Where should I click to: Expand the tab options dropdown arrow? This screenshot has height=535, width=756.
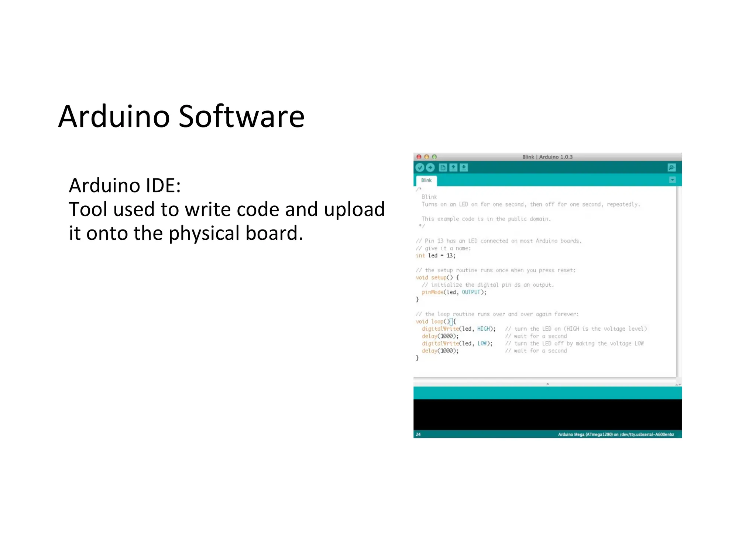point(672,180)
